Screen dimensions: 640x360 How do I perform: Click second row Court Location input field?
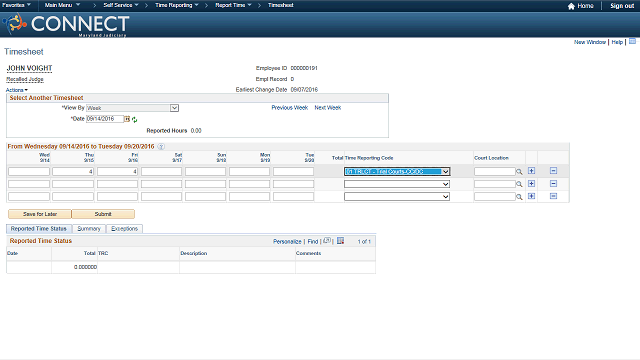[494, 184]
